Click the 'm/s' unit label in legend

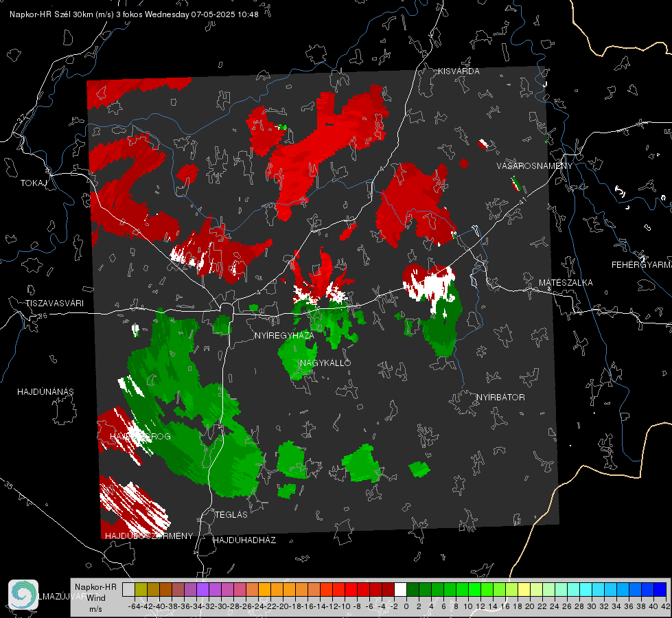[95, 609]
